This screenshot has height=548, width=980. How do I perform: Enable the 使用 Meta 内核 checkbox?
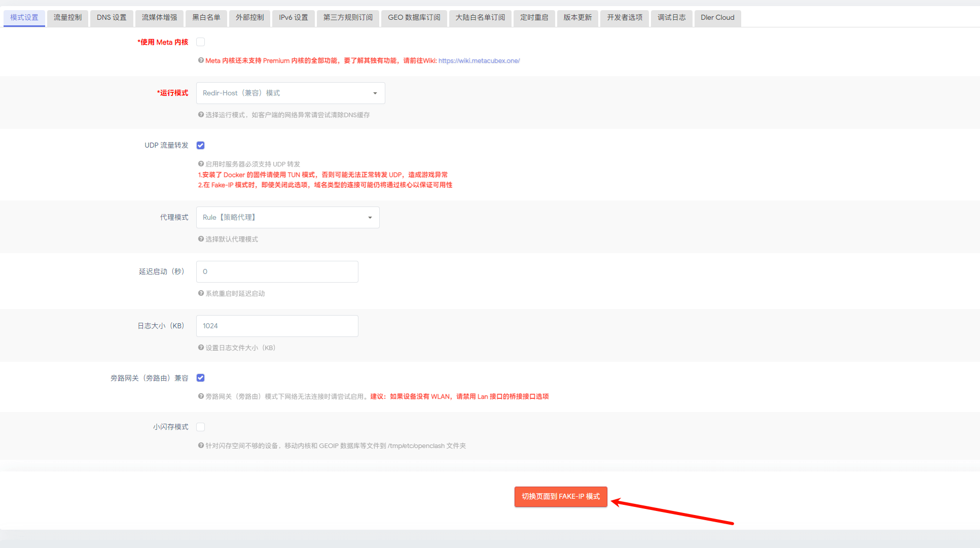coord(201,42)
